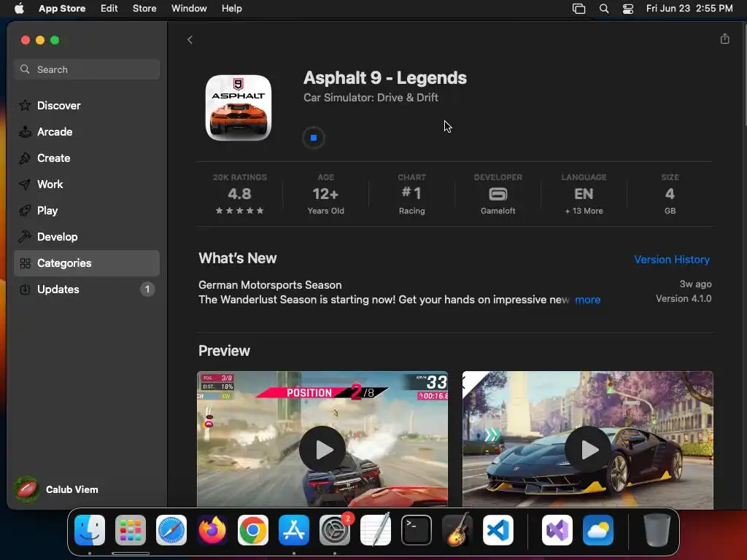Screen dimensions: 747x560
Task: Open the #1 Racing chart ranking
Action: pyautogui.click(x=411, y=194)
